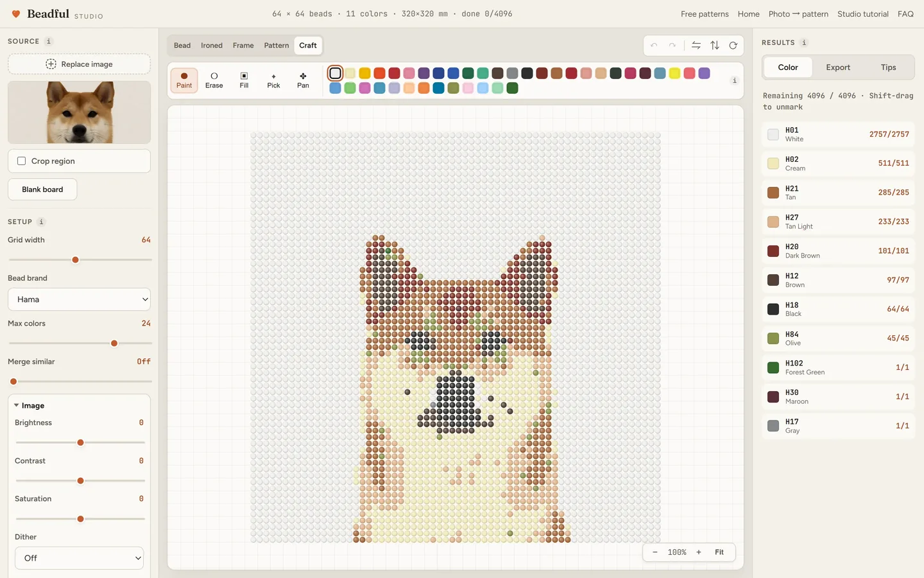The height and width of the screenshot is (578, 924).
Task: Click the Max colors slider handle
Action: coord(114,344)
